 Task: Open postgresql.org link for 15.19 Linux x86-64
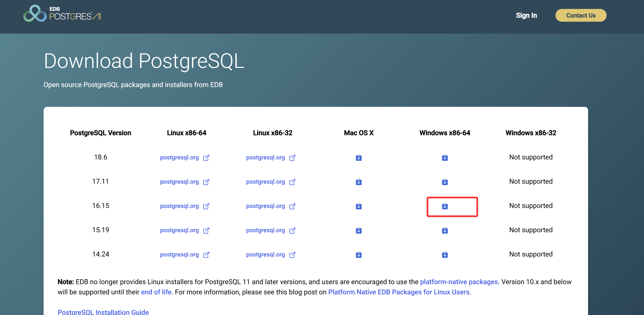(x=184, y=231)
